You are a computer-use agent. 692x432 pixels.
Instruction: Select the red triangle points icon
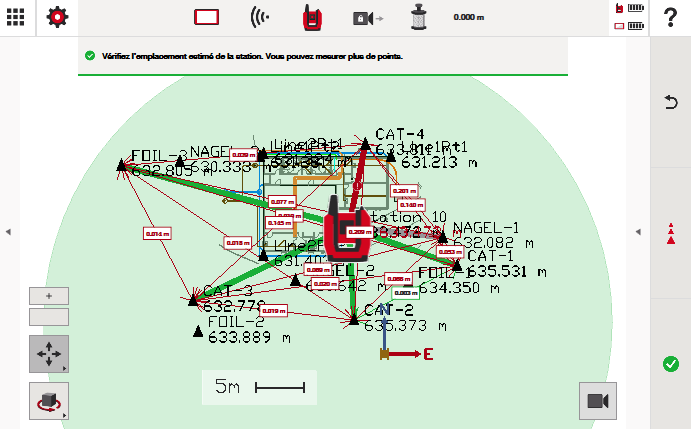(x=671, y=234)
